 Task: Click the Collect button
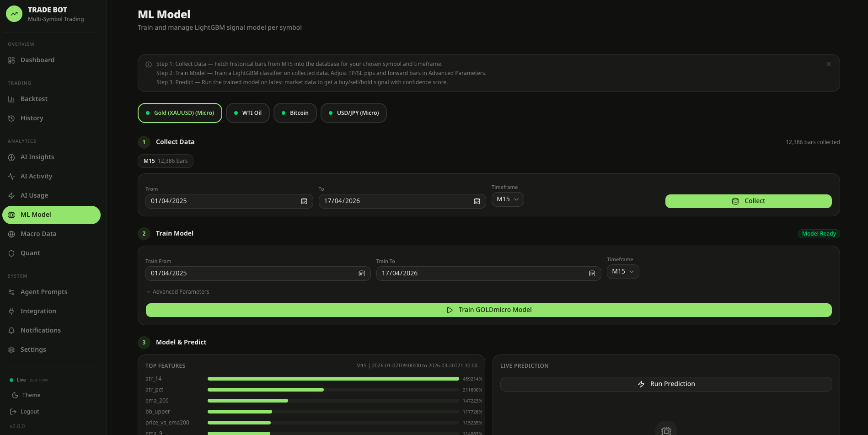[x=748, y=201]
